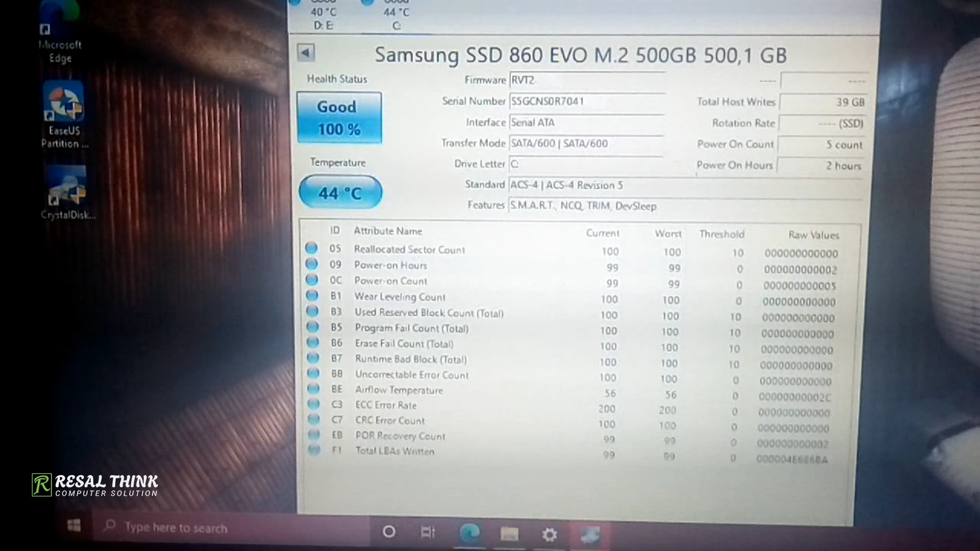Click Power On Hours value 2 hours
The image size is (980, 551).
point(821,166)
